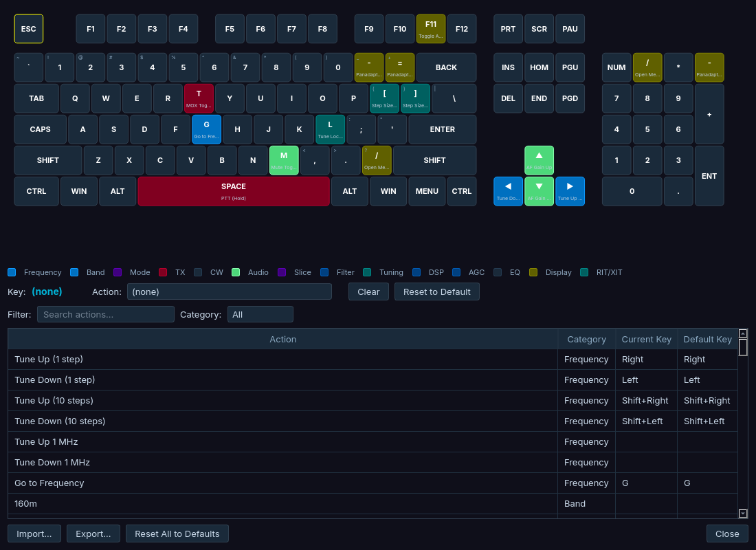This screenshot has height=550, width=756.
Task: Select the equals Panadapter key
Action: coord(400,67)
